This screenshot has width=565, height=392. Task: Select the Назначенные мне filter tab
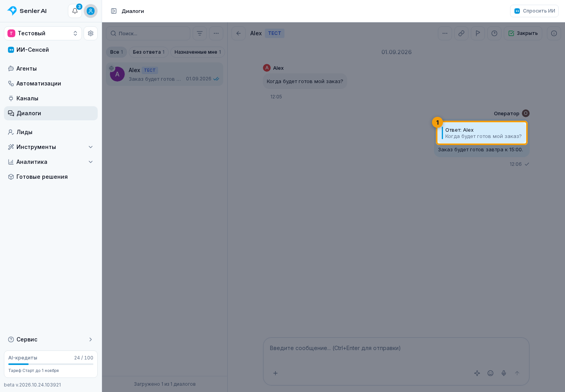198,52
